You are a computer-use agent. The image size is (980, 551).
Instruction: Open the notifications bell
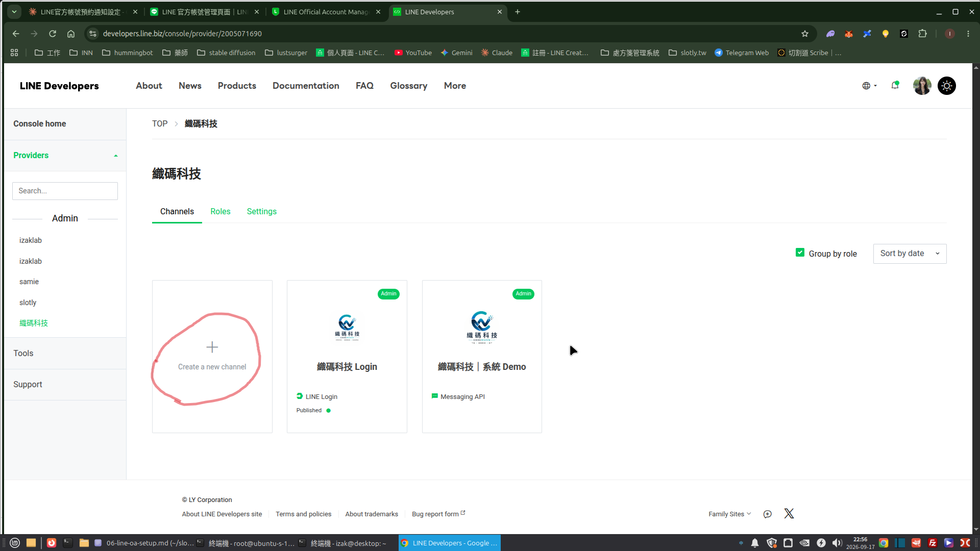click(895, 85)
